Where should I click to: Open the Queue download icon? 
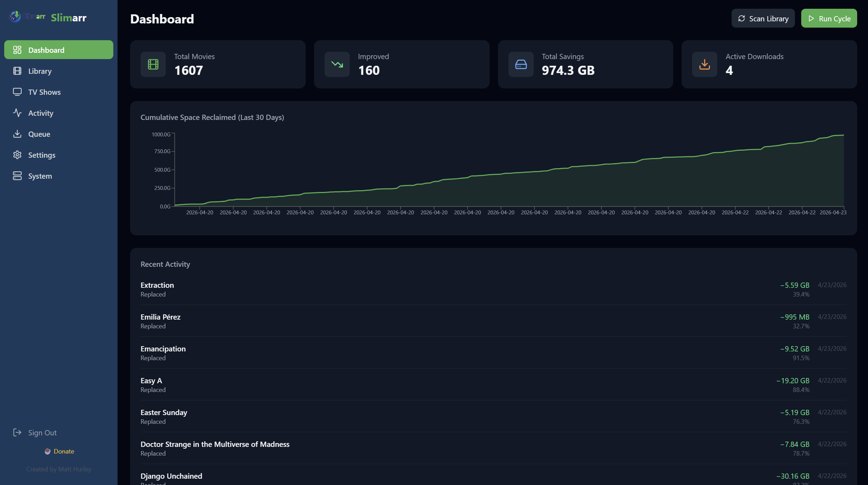[x=17, y=134]
